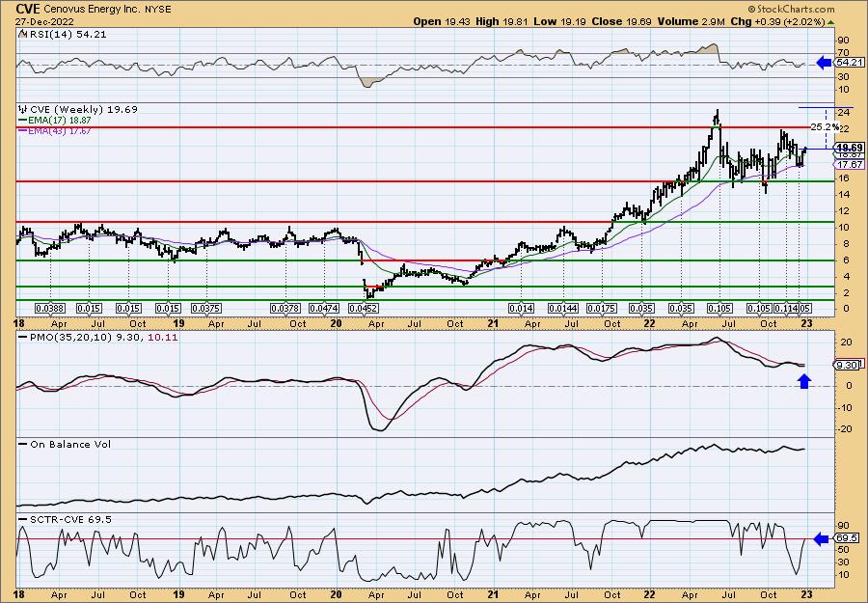Click the 24 price level on right axis
The width and height of the screenshot is (868, 603).
(x=844, y=113)
